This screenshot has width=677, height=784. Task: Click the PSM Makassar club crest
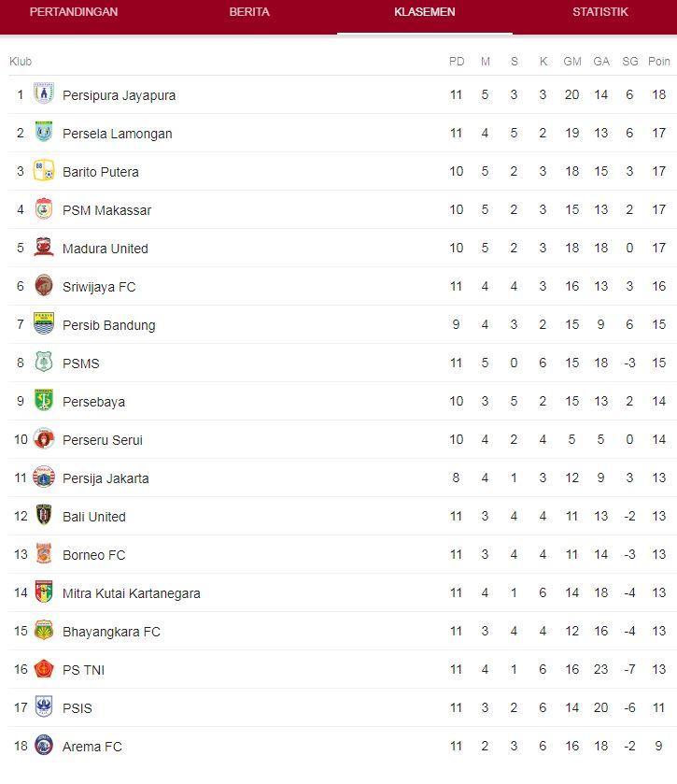point(44,209)
